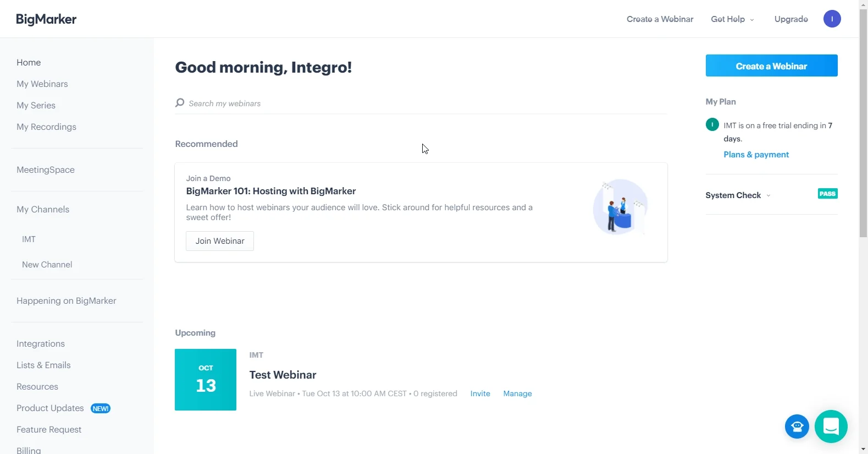
Task: Open Lists & Emails
Action: coord(43,365)
